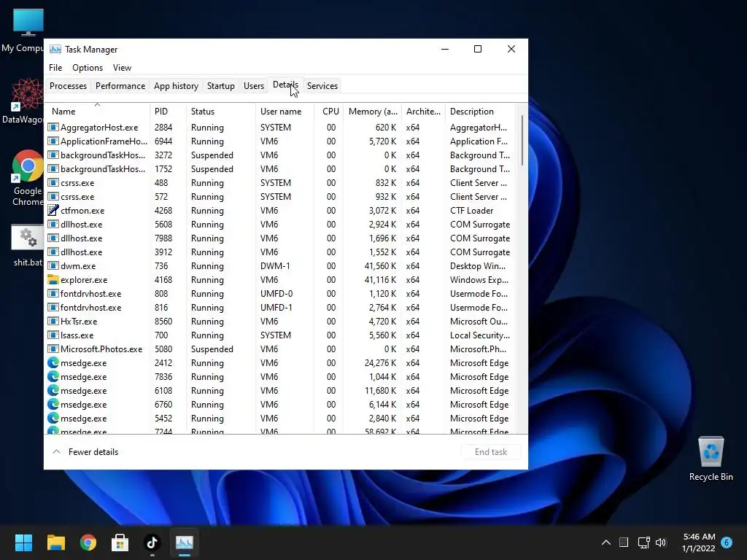The image size is (747, 560).
Task: Open the notification count badge
Action: pyautogui.click(x=727, y=542)
